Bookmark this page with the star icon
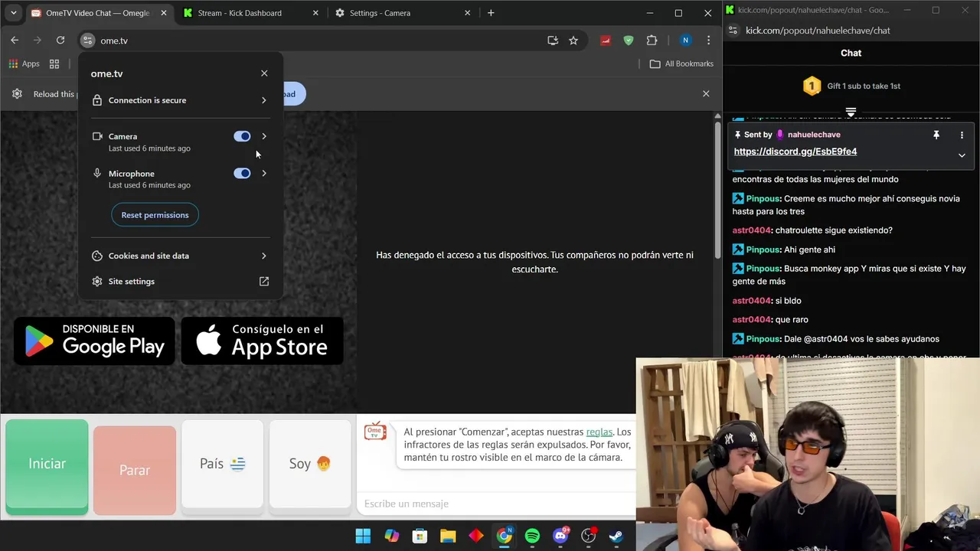Screen dimensions: 980x551 (573, 41)
